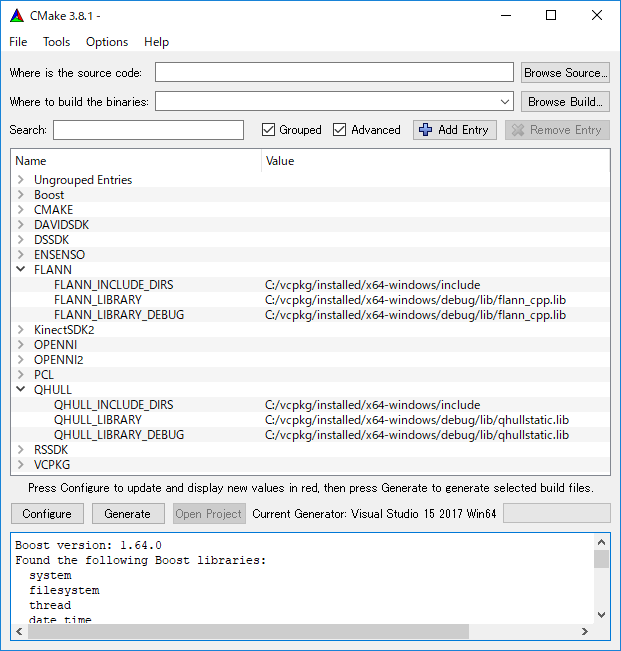The width and height of the screenshot is (621, 651).
Task: Click the Search input field
Action: coord(148,130)
